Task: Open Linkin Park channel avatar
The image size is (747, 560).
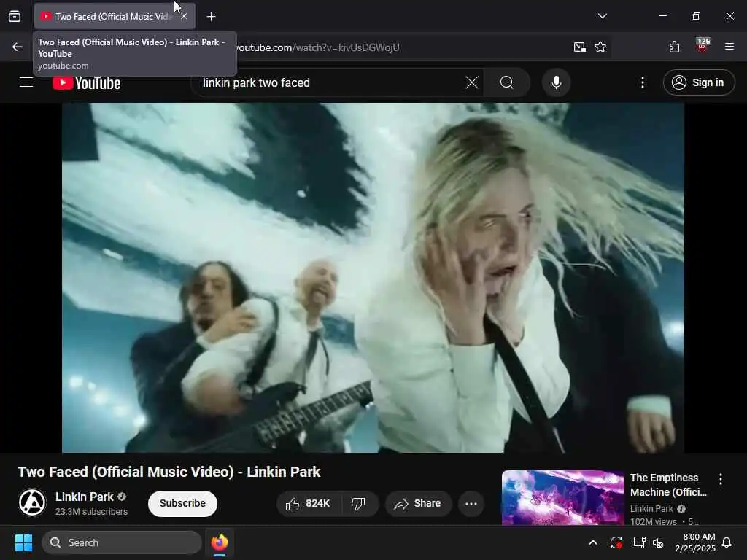Action: pyautogui.click(x=32, y=502)
